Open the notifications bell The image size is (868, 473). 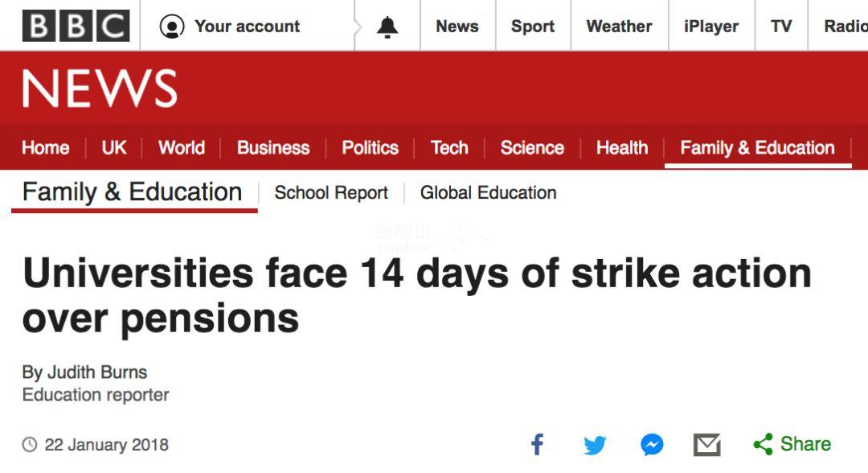[x=387, y=27]
